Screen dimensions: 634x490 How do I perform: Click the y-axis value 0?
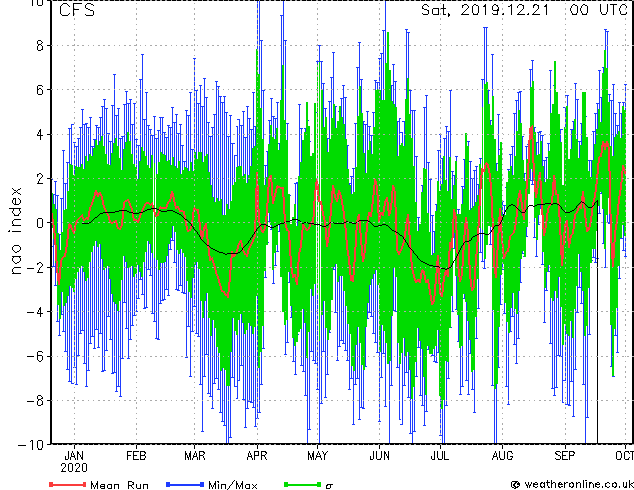pyautogui.click(x=40, y=223)
